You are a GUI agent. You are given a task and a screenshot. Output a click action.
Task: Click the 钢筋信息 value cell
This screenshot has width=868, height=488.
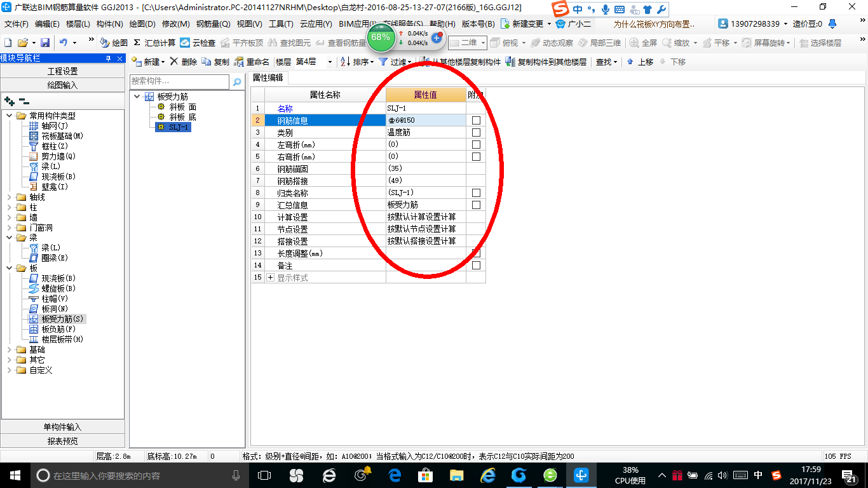pos(426,120)
